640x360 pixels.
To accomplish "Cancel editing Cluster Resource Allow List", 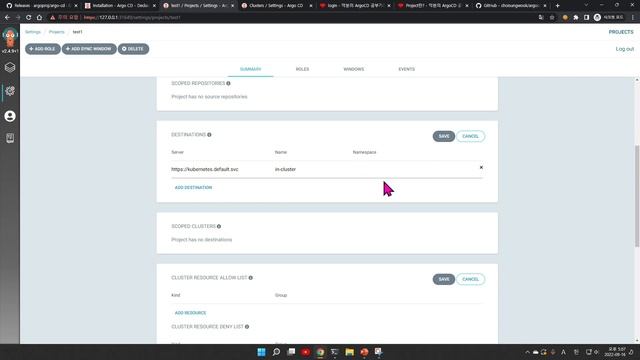I will [x=471, y=279].
